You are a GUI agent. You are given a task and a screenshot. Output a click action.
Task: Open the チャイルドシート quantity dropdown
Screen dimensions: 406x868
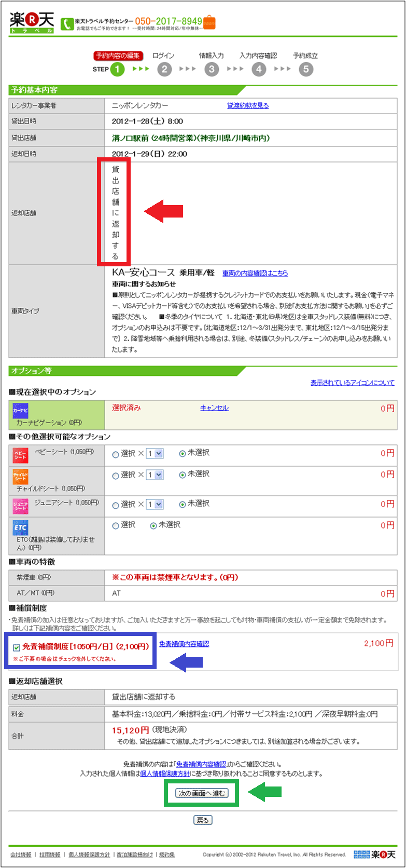(x=155, y=475)
